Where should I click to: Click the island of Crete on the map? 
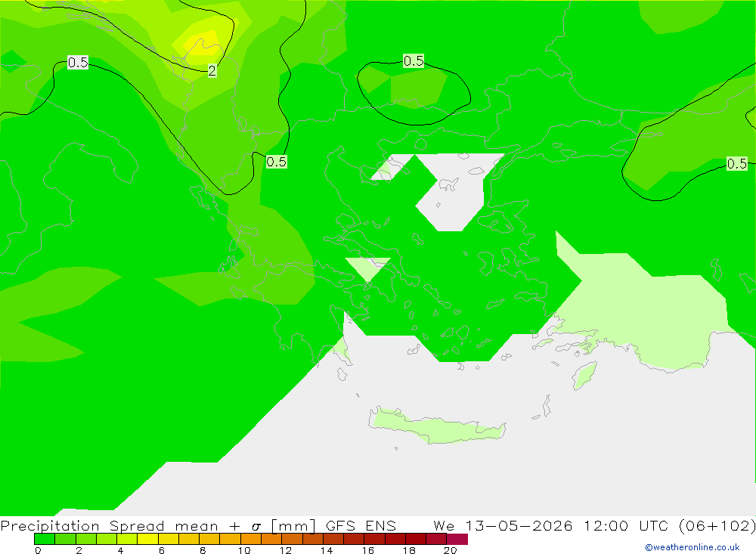coord(438,427)
